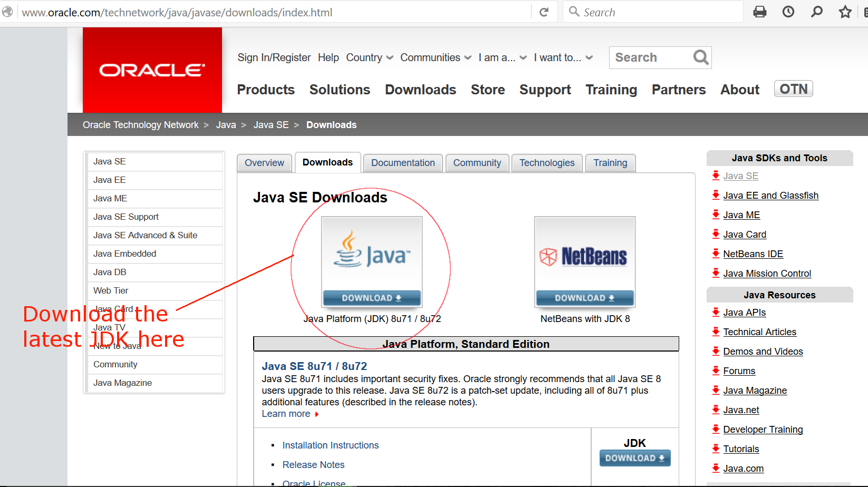Image resolution: width=868 pixels, height=487 pixels.
Task: Click the printer icon in the browser toolbar
Action: coord(759,11)
